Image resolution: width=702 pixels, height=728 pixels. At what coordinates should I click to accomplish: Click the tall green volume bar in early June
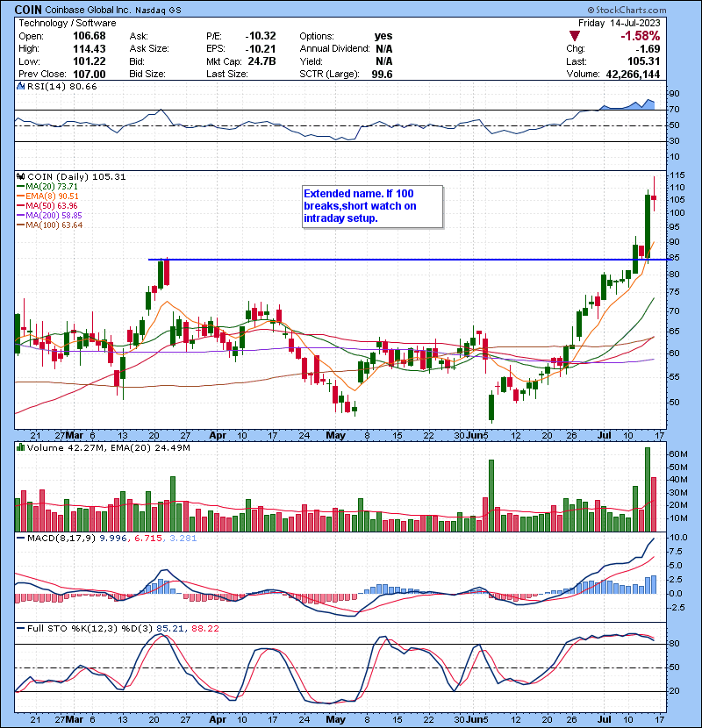pyautogui.click(x=491, y=496)
